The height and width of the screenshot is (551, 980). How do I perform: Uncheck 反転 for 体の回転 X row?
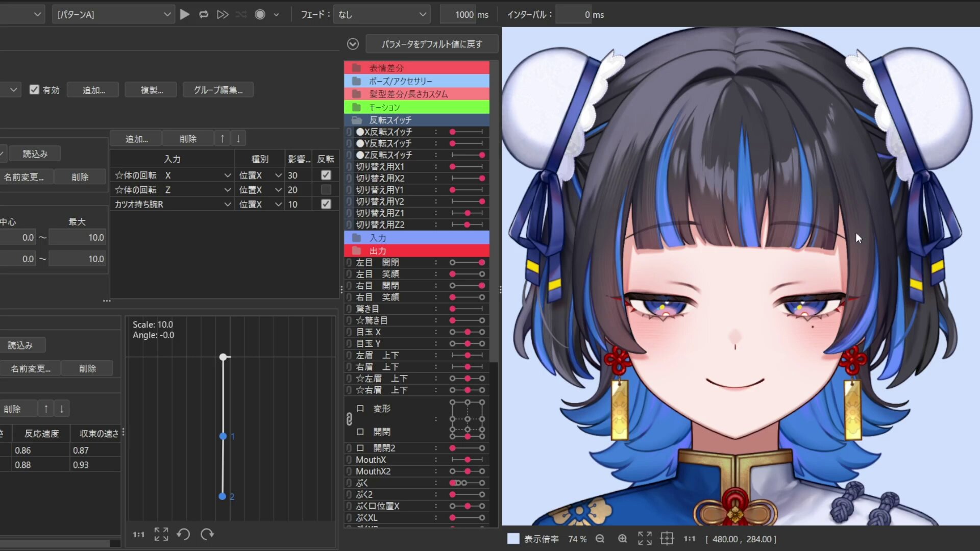[326, 175]
